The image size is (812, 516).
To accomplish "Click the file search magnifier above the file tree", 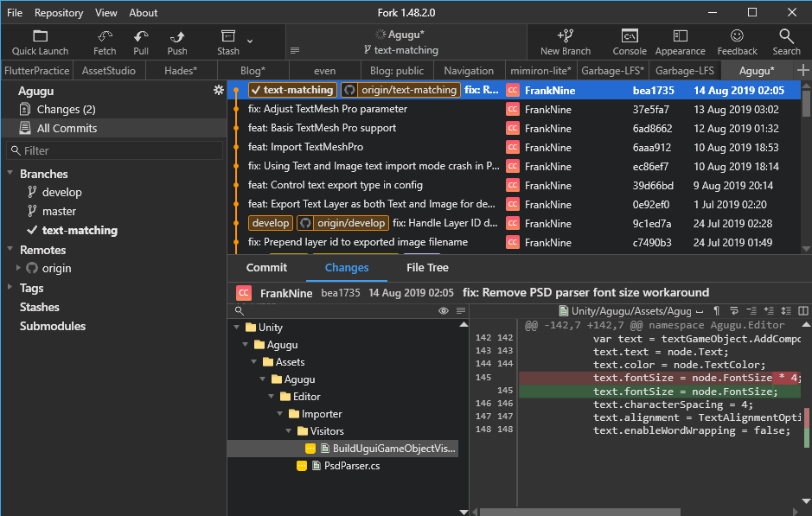I will click(x=240, y=310).
